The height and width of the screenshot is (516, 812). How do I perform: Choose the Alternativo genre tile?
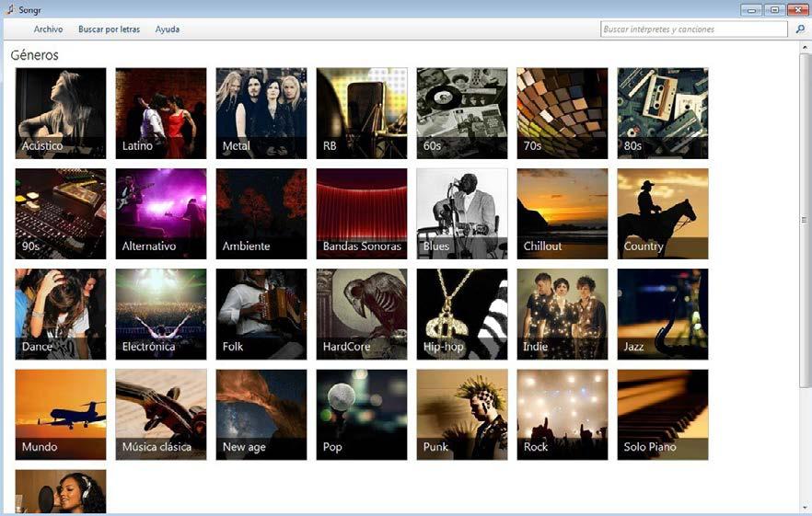(161, 213)
